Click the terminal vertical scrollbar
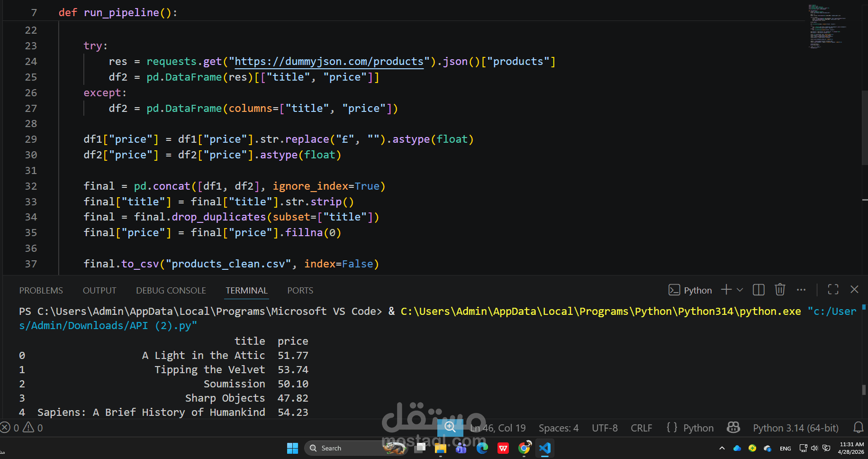This screenshot has width=868, height=459. [x=864, y=390]
